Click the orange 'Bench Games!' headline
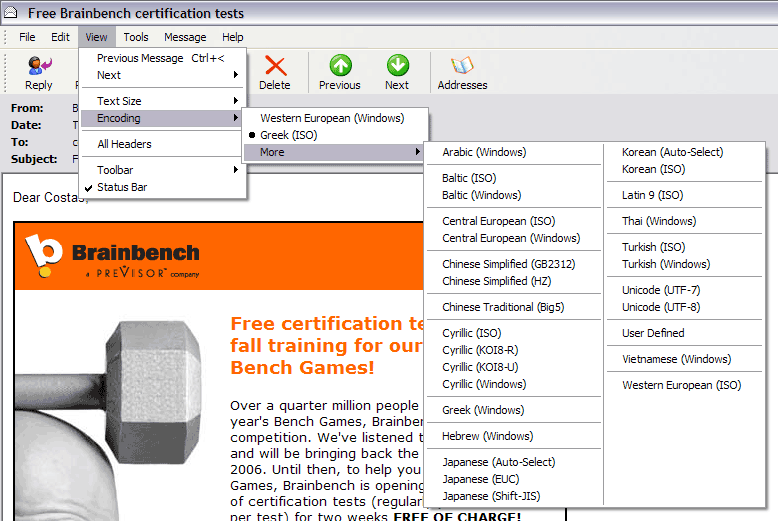778x521 pixels. coord(302,368)
